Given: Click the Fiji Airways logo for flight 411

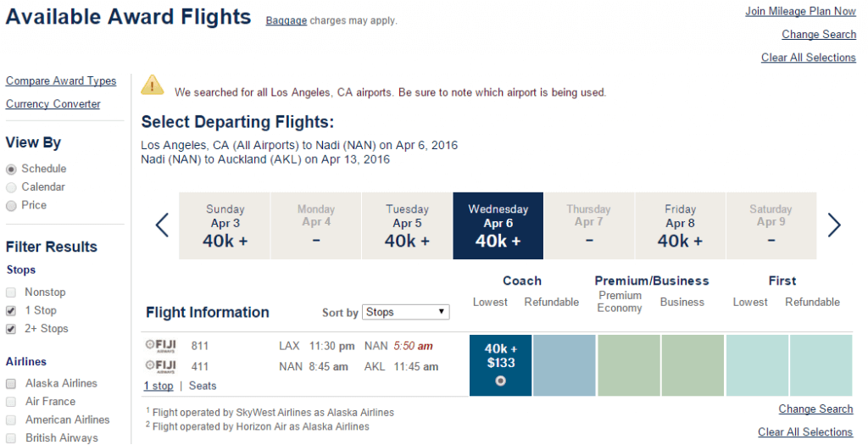Looking at the screenshot, I should (160, 366).
